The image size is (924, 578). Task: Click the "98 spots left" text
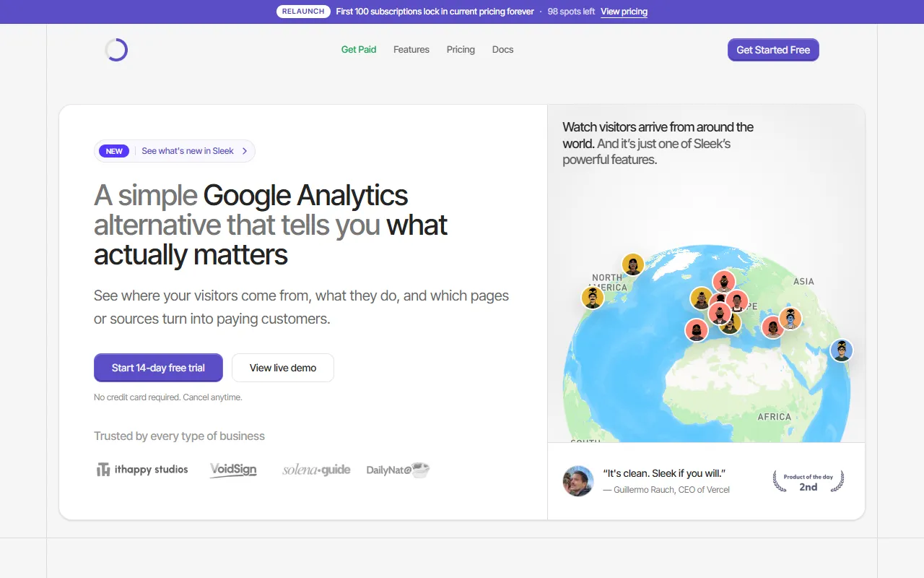pos(571,12)
